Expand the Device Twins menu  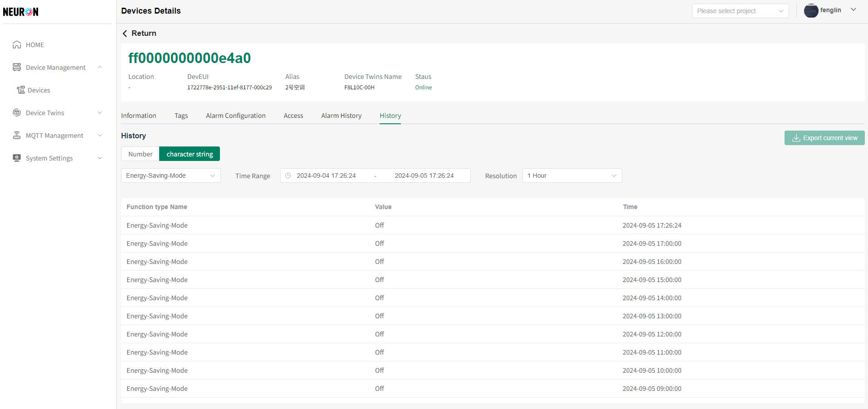coord(100,112)
